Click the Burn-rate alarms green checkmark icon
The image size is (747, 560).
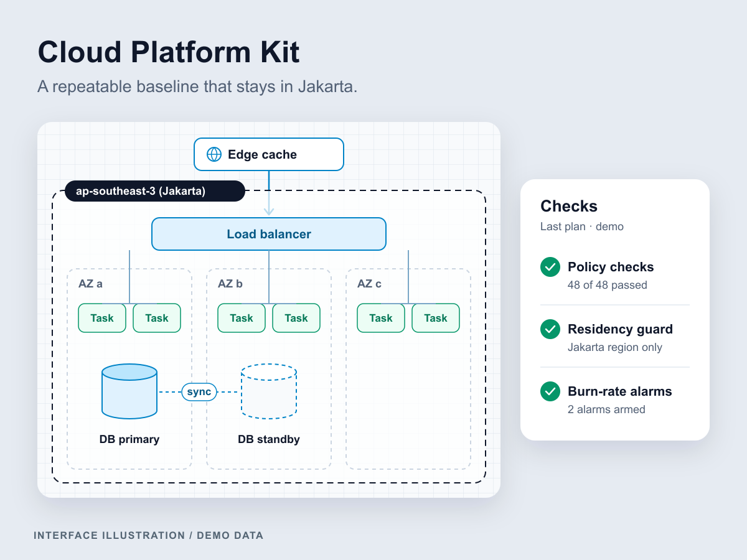pyautogui.click(x=550, y=391)
